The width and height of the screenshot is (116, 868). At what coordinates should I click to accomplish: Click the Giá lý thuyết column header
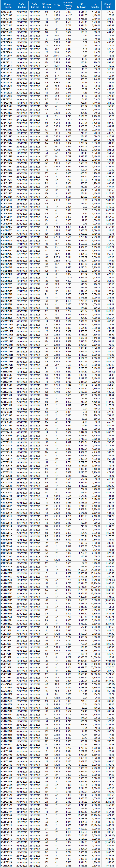(81, 5)
